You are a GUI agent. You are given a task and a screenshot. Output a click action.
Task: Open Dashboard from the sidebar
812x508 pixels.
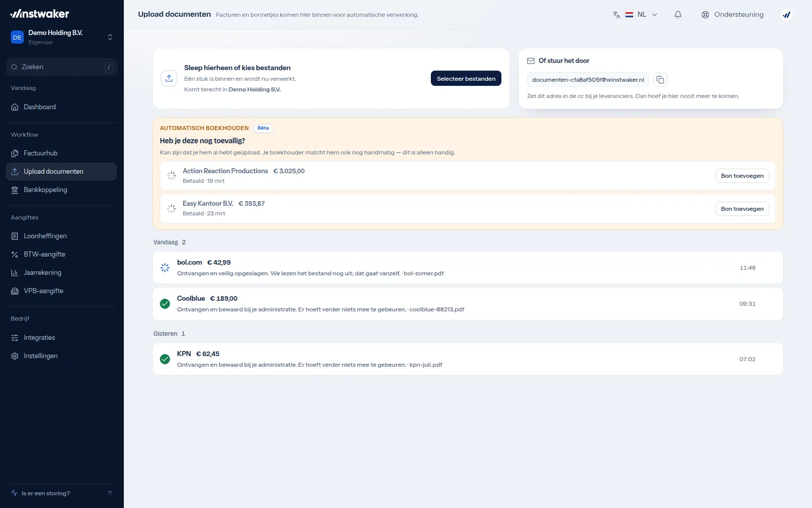pos(61,107)
